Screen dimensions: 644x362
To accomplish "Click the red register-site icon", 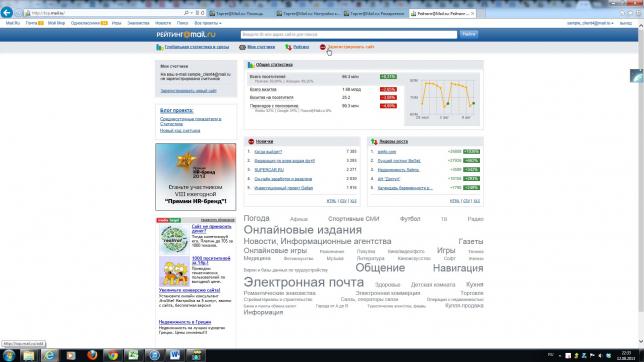I will [322, 47].
